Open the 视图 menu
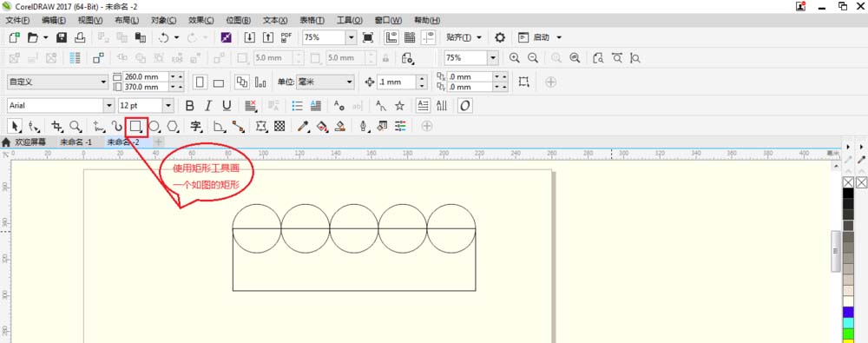868x343 pixels. pyautogui.click(x=90, y=20)
